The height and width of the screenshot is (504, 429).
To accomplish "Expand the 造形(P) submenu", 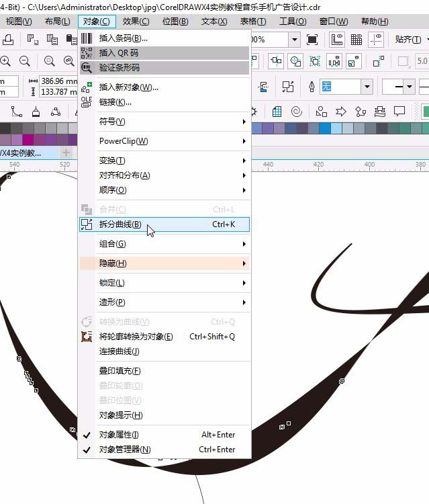I will [164, 302].
